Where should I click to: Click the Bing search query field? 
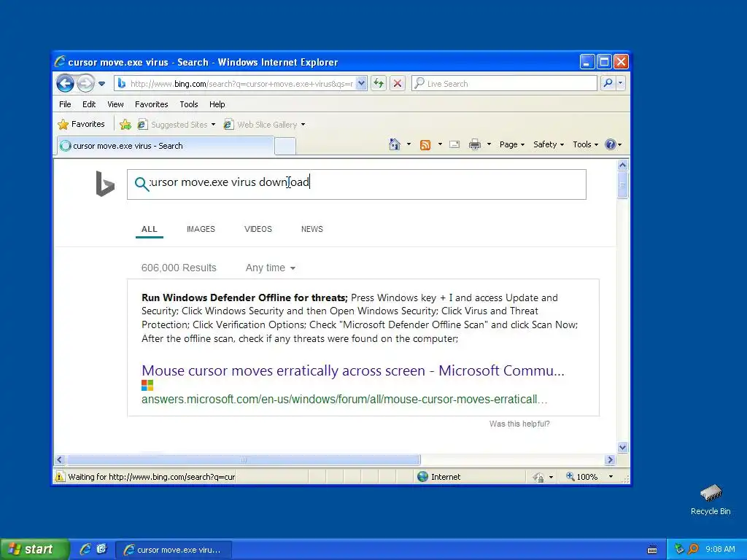[x=356, y=184]
